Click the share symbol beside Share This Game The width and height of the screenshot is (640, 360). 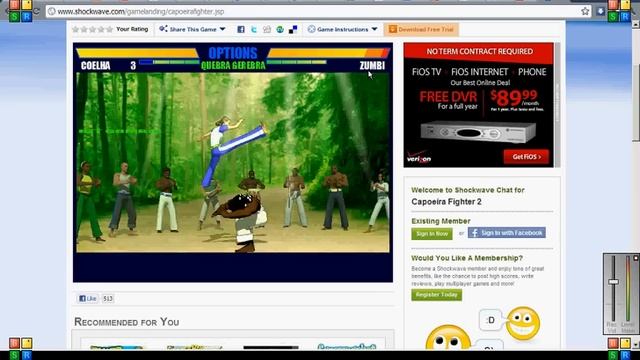pos(163,29)
